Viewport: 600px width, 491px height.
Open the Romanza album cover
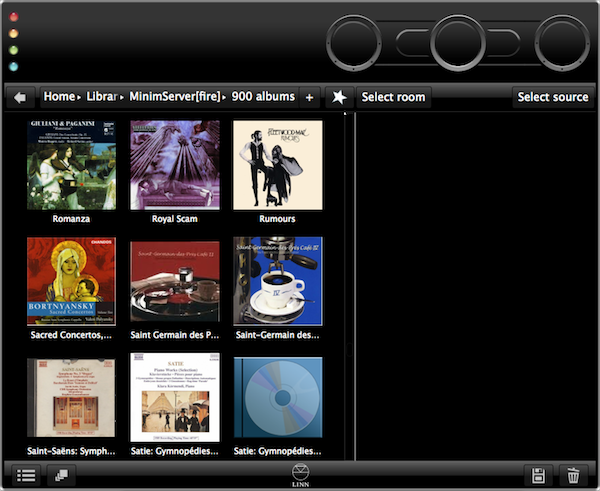coord(72,165)
